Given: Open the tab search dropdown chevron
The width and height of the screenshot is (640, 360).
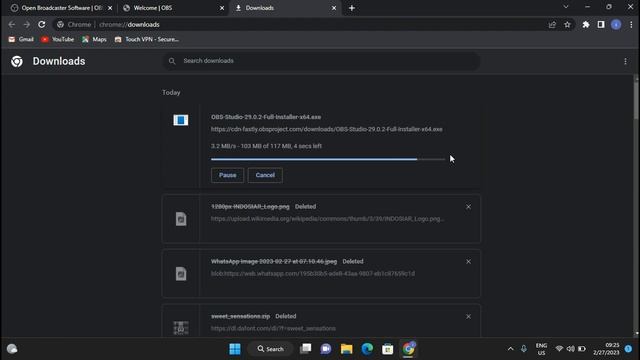Looking at the screenshot, I should [566, 7].
